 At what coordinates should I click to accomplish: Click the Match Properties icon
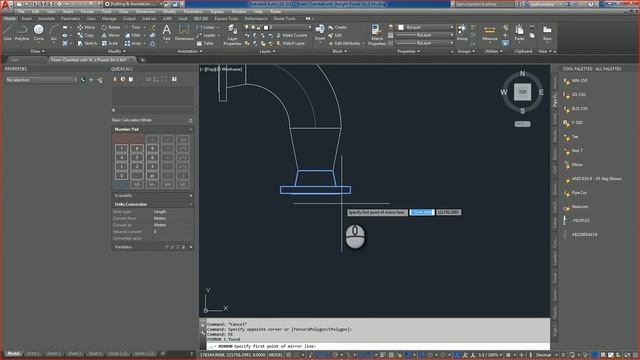377,35
